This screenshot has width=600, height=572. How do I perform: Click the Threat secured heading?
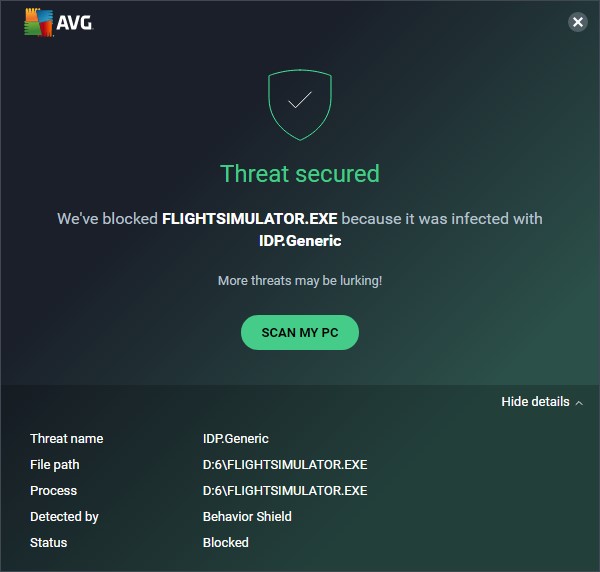pyautogui.click(x=300, y=174)
